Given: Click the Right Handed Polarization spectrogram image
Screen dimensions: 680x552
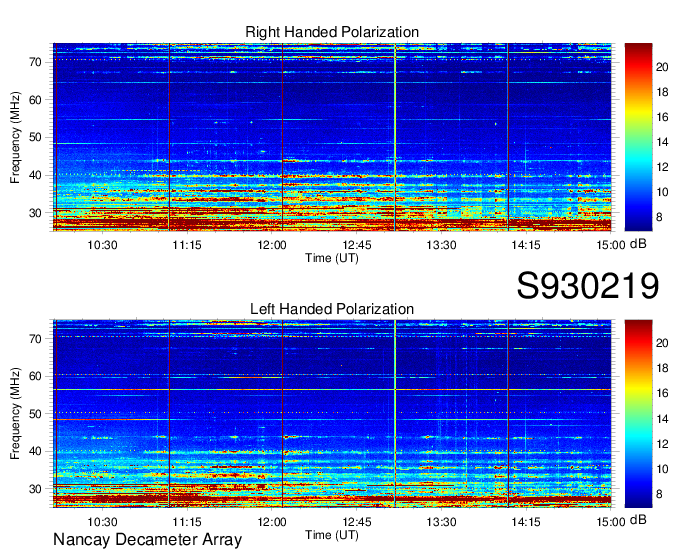Looking at the screenshot, I should tap(332, 137).
